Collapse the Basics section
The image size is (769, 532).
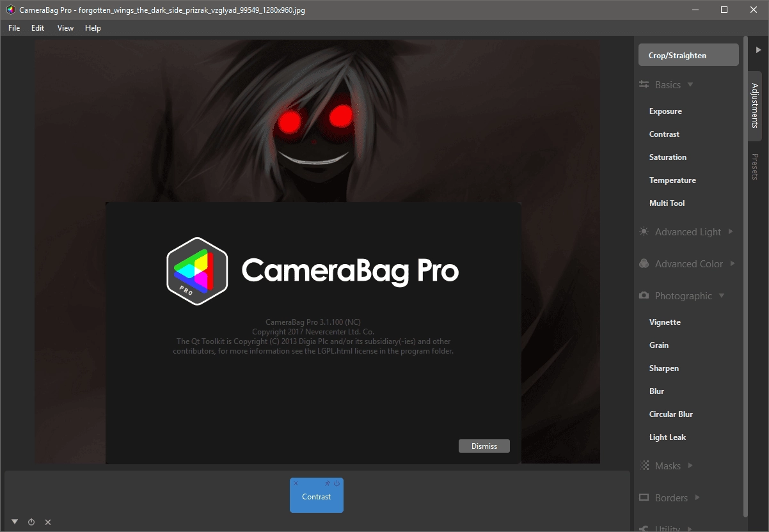click(x=690, y=85)
